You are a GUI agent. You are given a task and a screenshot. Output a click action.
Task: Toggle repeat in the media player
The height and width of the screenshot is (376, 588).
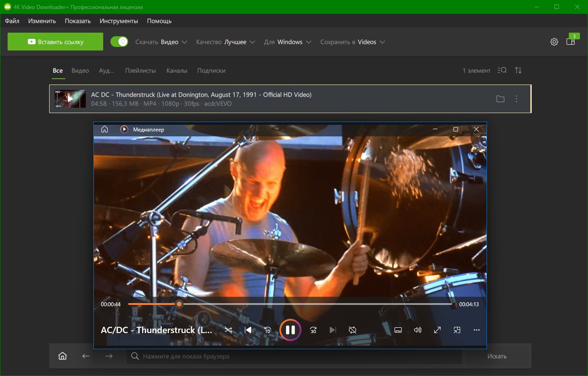tap(353, 330)
